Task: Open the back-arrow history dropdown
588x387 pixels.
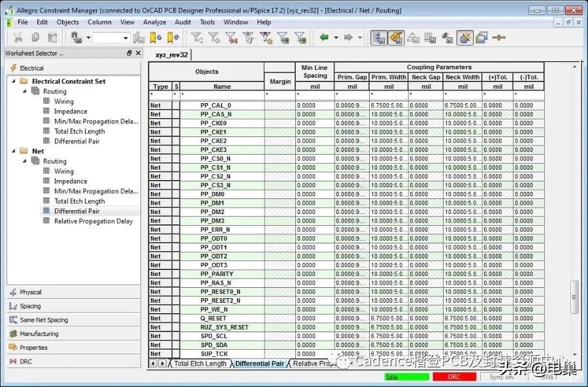Action: coord(335,37)
